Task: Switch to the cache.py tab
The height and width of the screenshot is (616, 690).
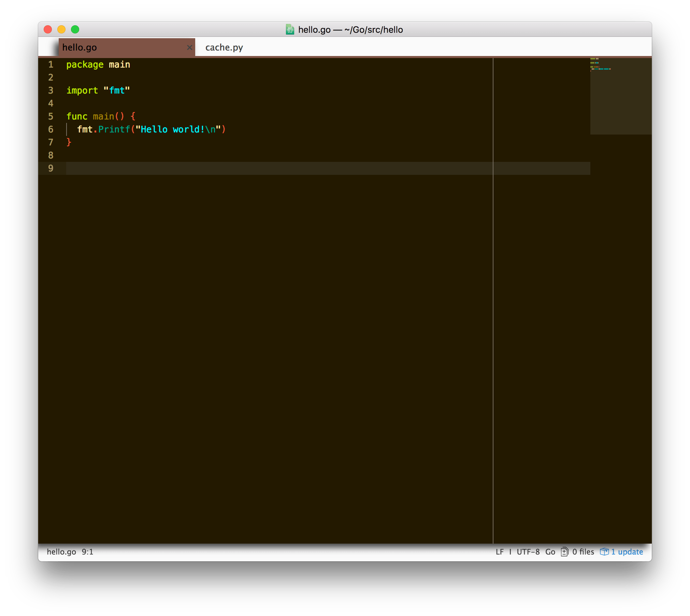Action: pyautogui.click(x=224, y=47)
